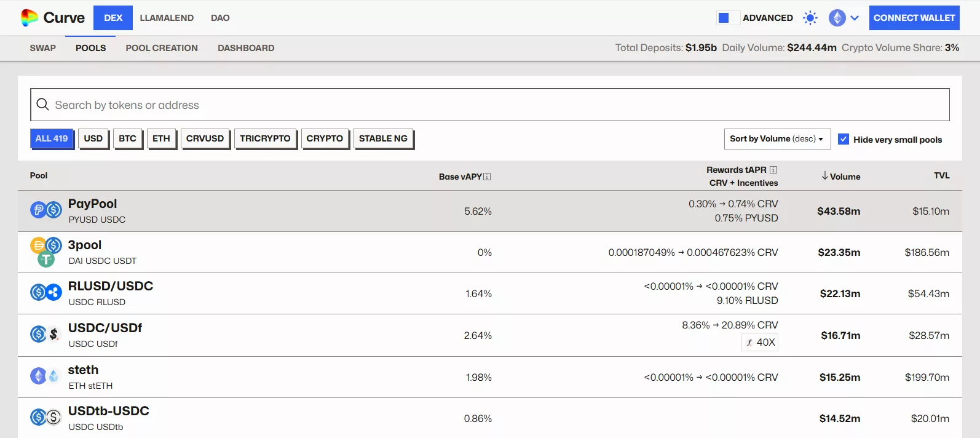Screen dimensions: 980x438
Task: Open the Sort by Volume dropdown
Action: (777, 139)
